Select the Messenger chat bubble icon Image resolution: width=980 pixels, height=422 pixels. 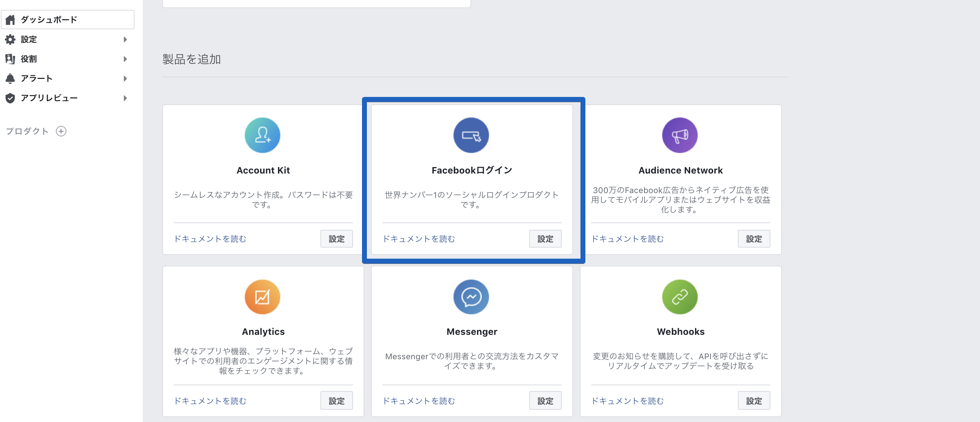click(471, 297)
